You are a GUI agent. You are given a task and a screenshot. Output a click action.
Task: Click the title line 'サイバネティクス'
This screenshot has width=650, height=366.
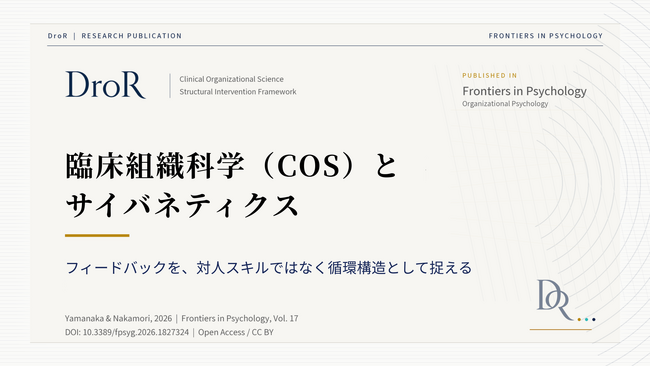click(182, 205)
